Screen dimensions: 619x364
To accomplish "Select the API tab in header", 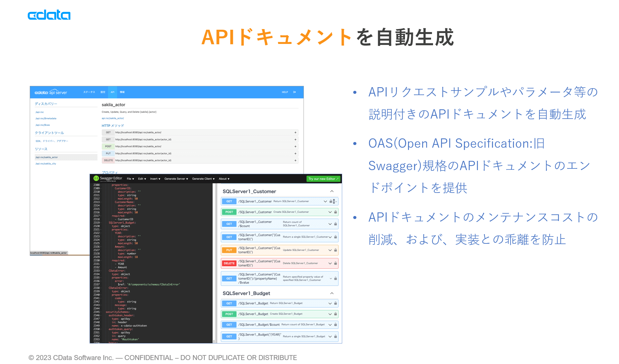I will tap(113, 92).
